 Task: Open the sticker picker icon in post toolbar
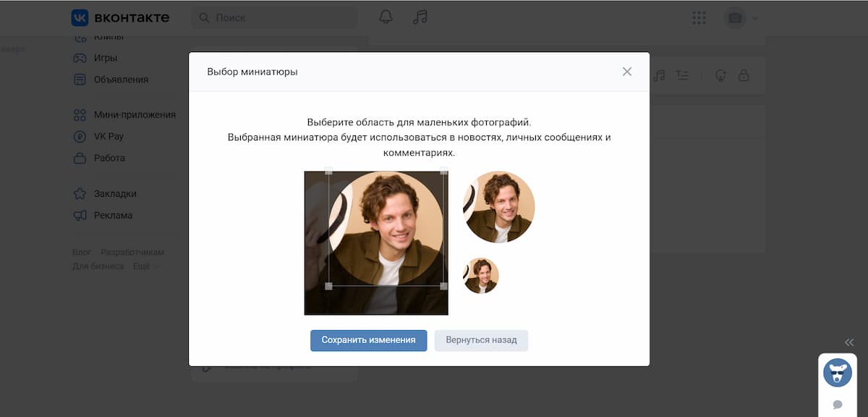(x=720, y=75)
